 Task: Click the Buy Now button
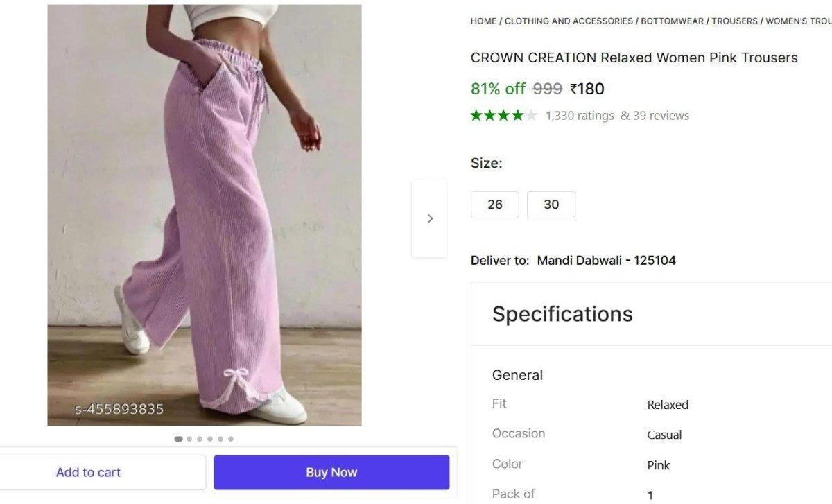331,472
